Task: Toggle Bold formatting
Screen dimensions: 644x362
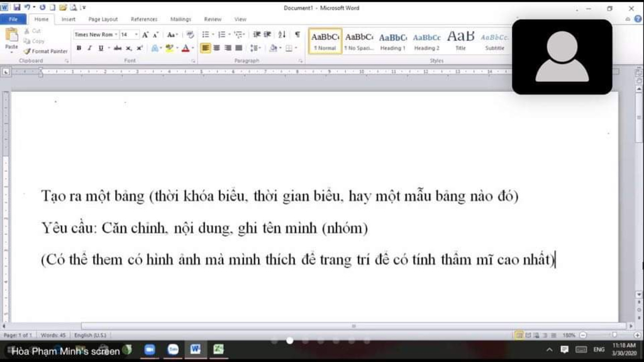Action: [79, 48]
